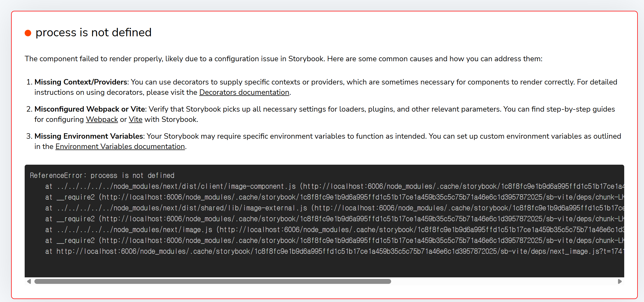The width and height of the screenshot is (644, 302).
Task: Click the 'process is not defined' heading
Action: [94, 33]
